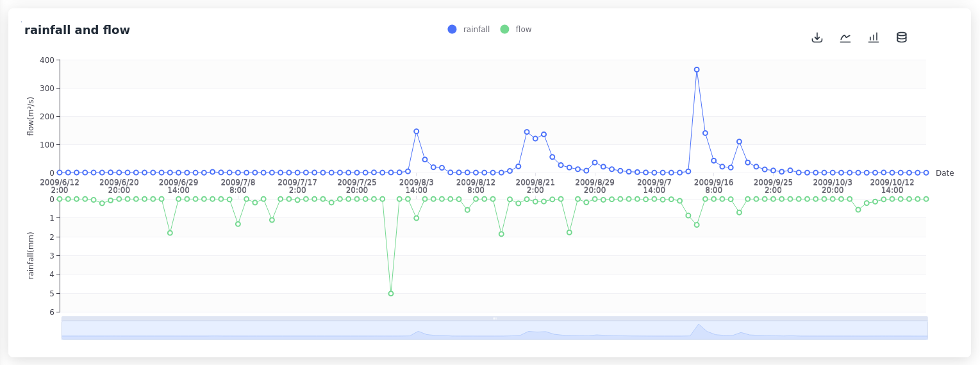Viewport: 980px width, 365px height.
Task: Select the green point at 5 mm
Action: pyautogui.click(x=391, y=293)
